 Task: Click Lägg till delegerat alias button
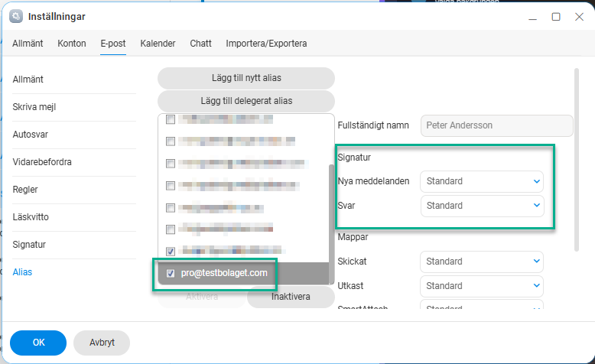(246, 101)
